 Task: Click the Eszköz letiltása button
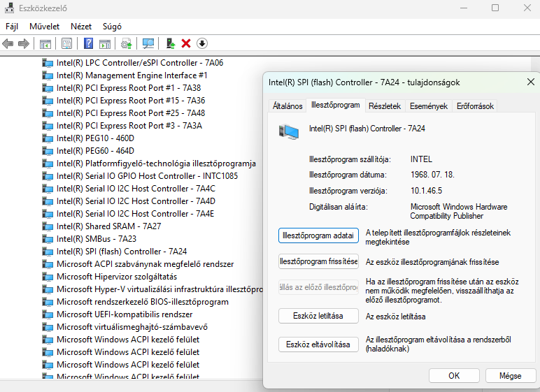pyautogui.click(x=318, y=316)
